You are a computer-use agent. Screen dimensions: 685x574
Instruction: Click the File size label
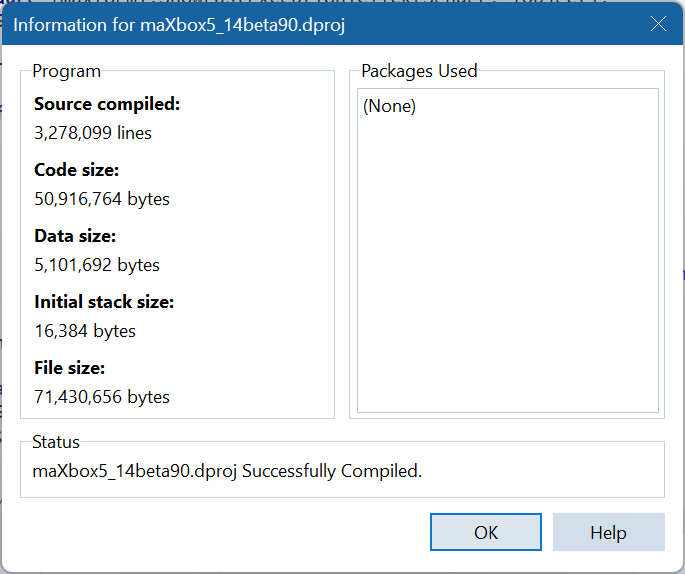(x=69, y=368)
